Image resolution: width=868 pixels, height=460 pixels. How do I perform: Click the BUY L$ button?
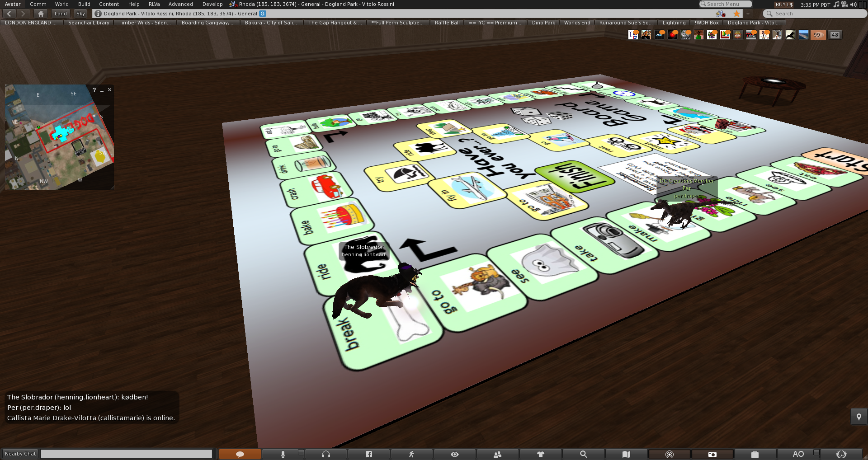(784, 5)
